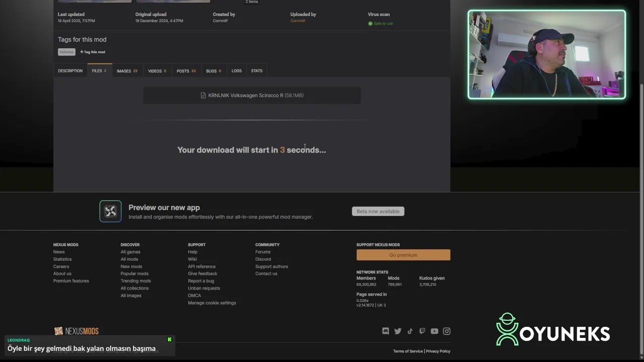Viewport: 644px width, 362px height.
Task: Open Manage cookie settings
Action: [x=212, y=303]
